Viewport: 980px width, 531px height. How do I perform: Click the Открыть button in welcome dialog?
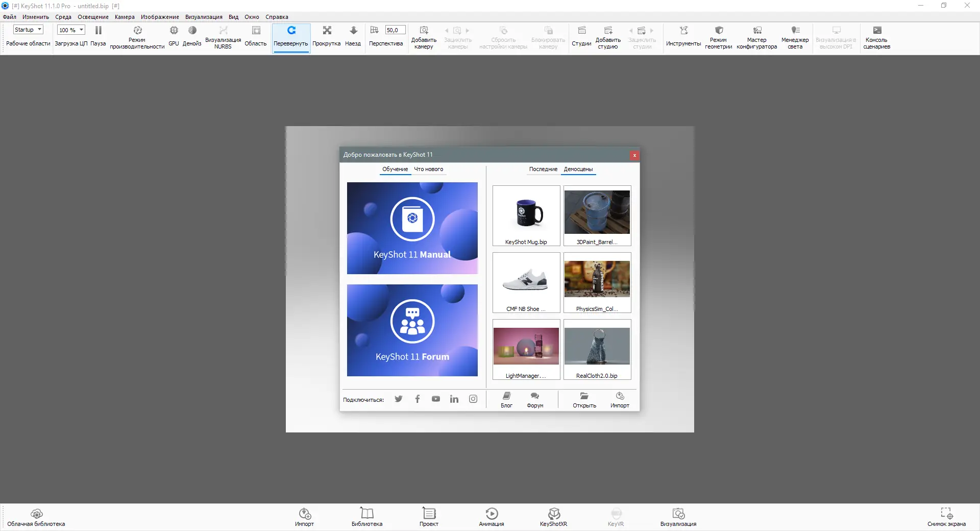tap(584, 400)
